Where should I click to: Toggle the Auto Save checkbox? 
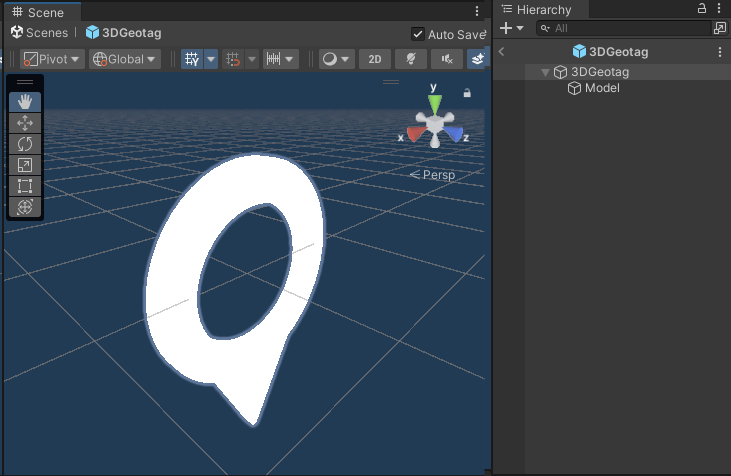[x=418, y=34]
